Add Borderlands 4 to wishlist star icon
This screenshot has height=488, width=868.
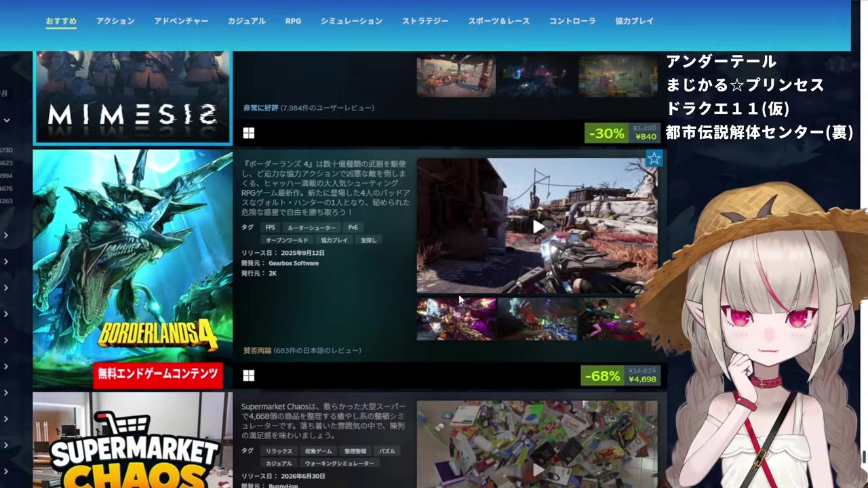coord(654,159)
